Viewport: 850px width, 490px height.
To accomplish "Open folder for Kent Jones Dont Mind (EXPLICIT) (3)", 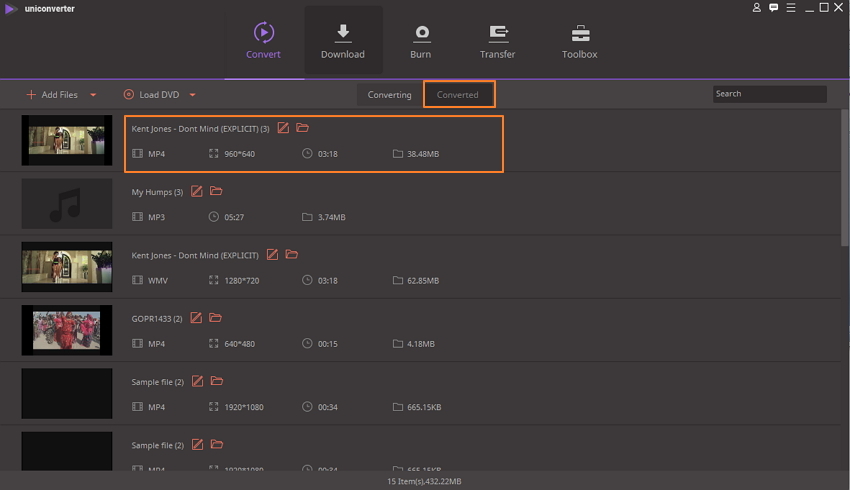I will [x=302, y=128].
